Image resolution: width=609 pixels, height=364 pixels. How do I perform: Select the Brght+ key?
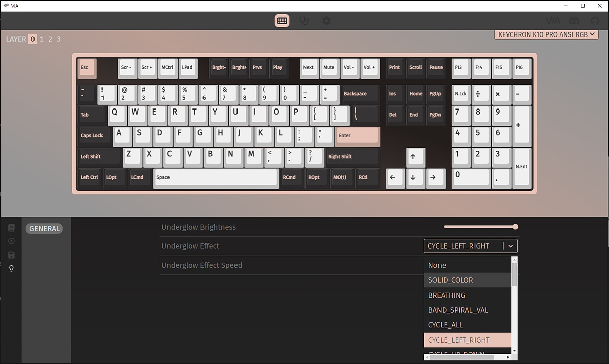[240, 68]
